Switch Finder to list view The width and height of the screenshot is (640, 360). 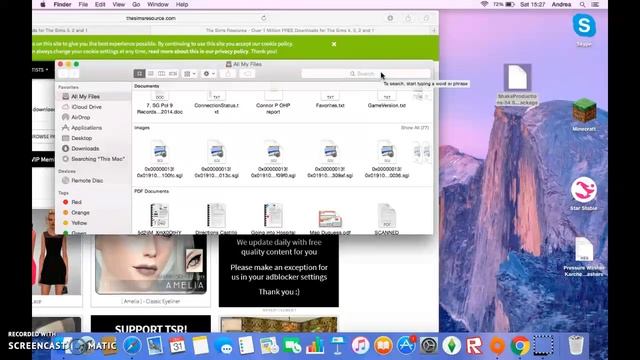[151, 73]
